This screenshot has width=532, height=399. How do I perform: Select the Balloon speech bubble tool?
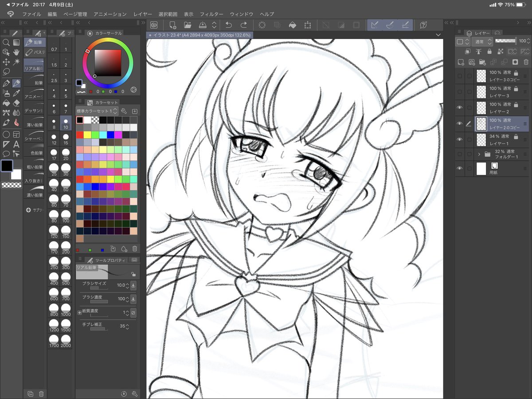(6, 154)
